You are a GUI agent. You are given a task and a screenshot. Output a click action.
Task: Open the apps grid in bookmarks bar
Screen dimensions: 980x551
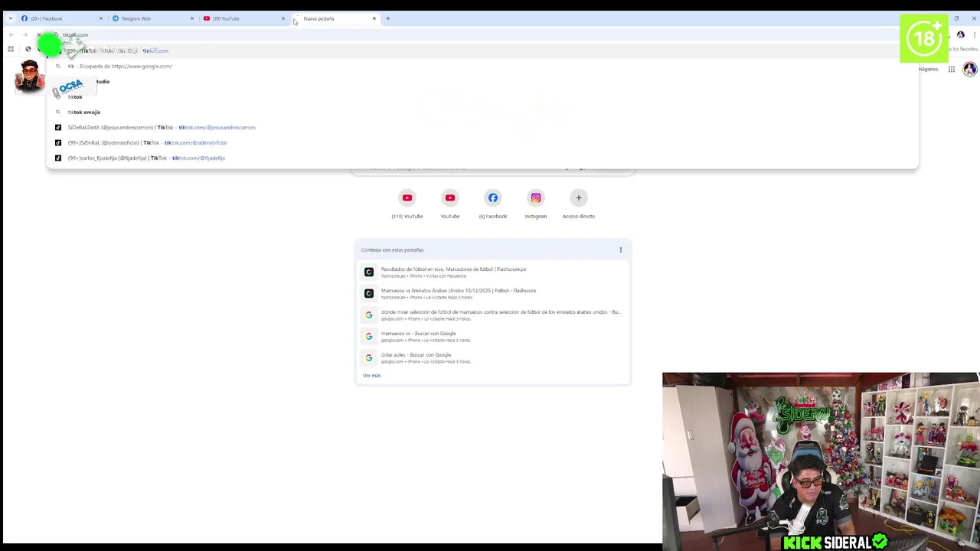[11, 49]
